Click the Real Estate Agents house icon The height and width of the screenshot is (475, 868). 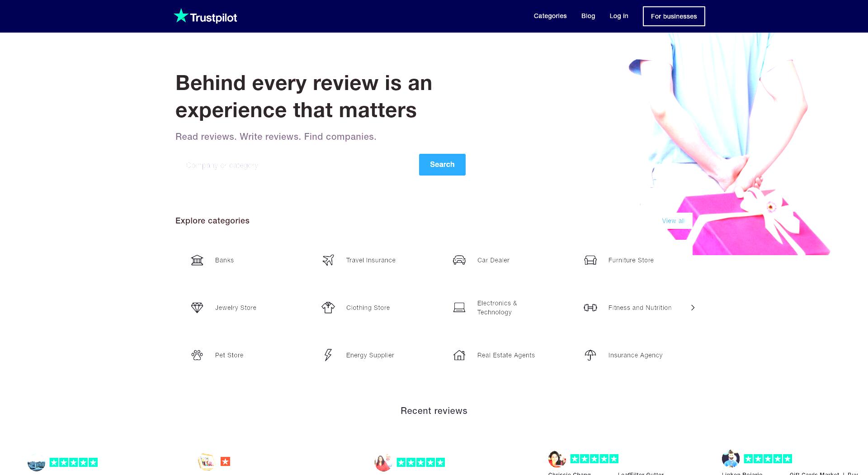459,355
